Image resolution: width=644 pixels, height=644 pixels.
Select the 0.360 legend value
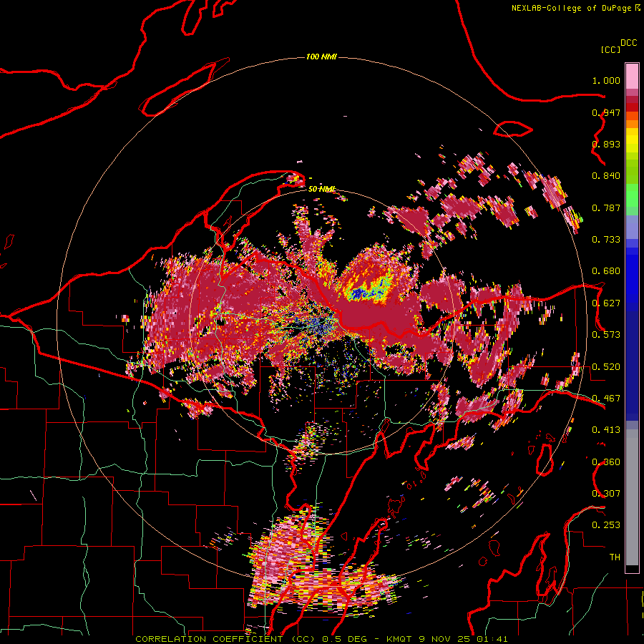(606, 462)
